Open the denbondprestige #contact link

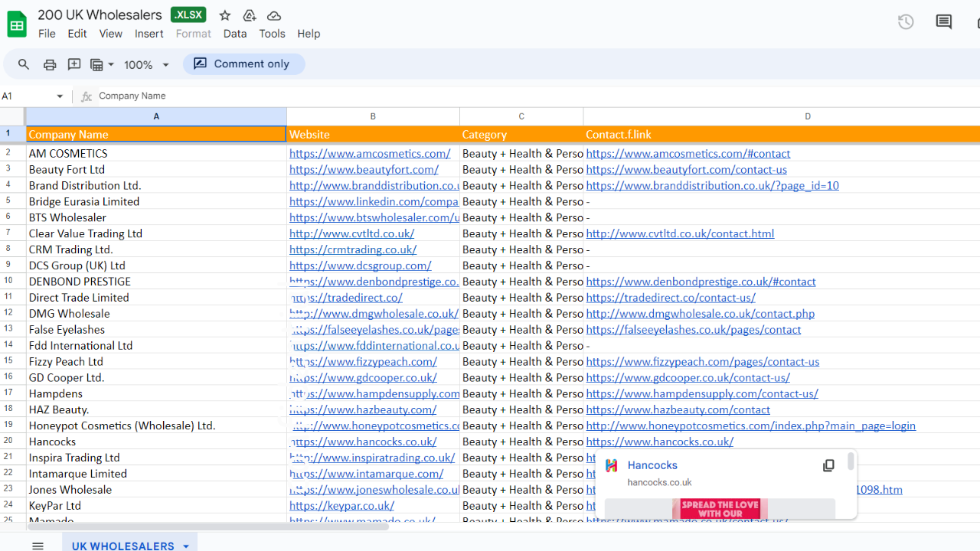(x=701, y=282)
